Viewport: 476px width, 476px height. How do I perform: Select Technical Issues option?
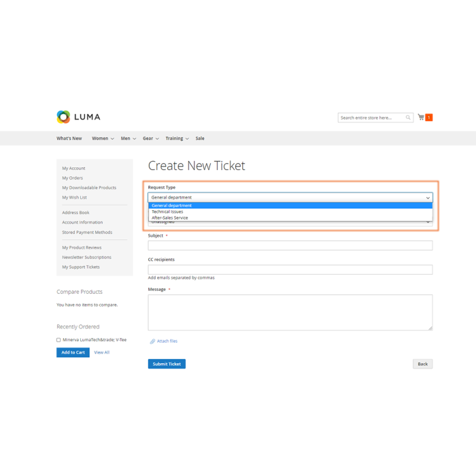[167, 211]
